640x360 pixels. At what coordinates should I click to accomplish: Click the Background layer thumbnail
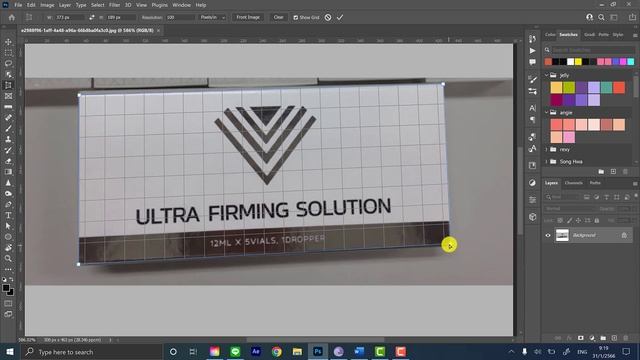562,235
